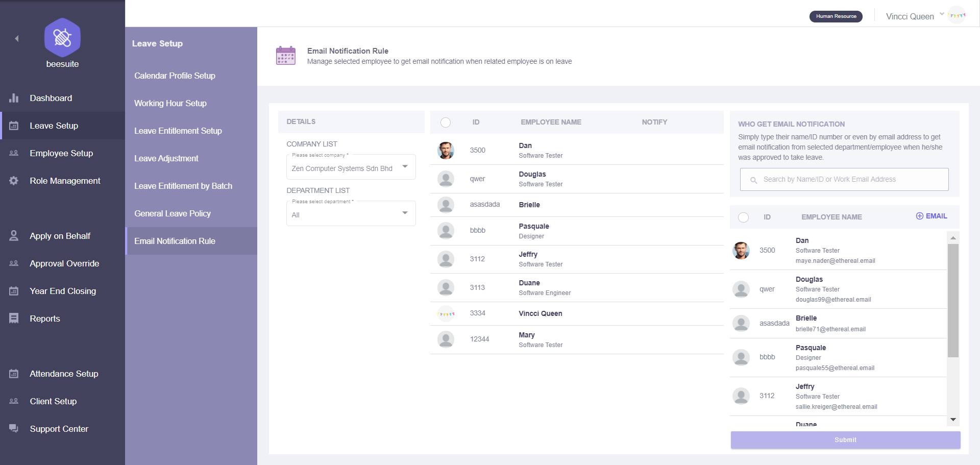Open Working Hour Setup
The width and height of the screenshot is (980, 465).
(170, 103)
